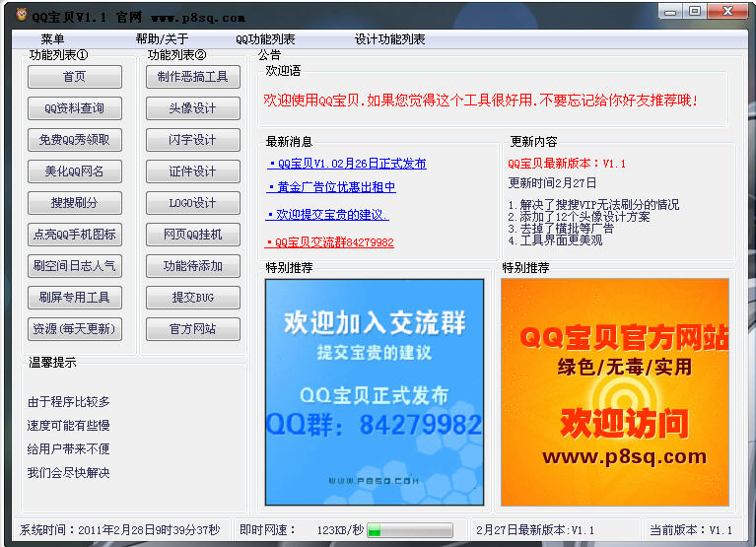Close the QQ宝贝 window
The height and width of the screenshot is (547, 756).
[727, 12]
